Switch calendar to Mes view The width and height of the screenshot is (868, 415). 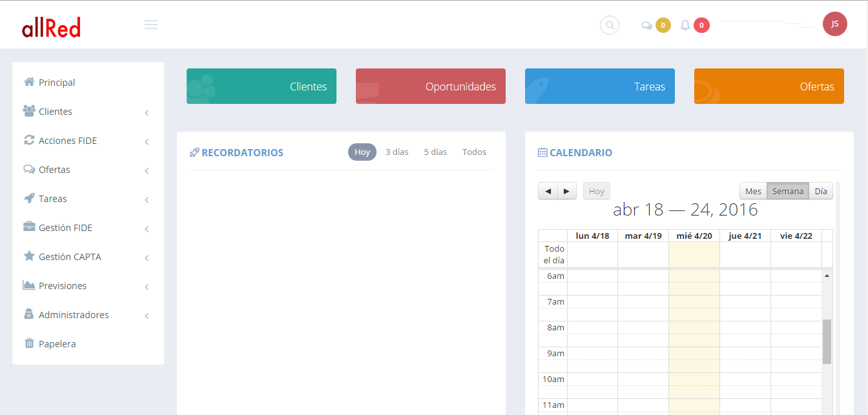[753, 191]
